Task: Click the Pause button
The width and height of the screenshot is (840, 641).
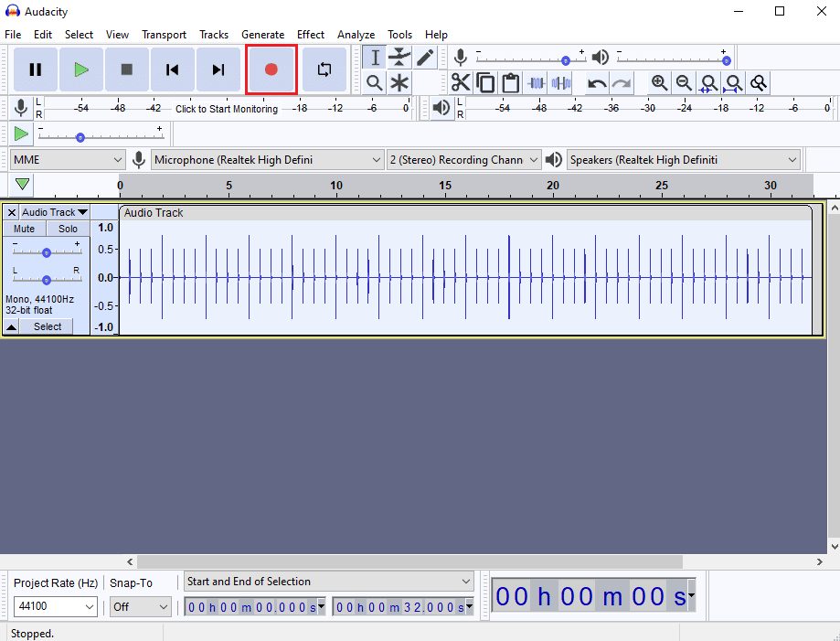Action: pos(36,69)
